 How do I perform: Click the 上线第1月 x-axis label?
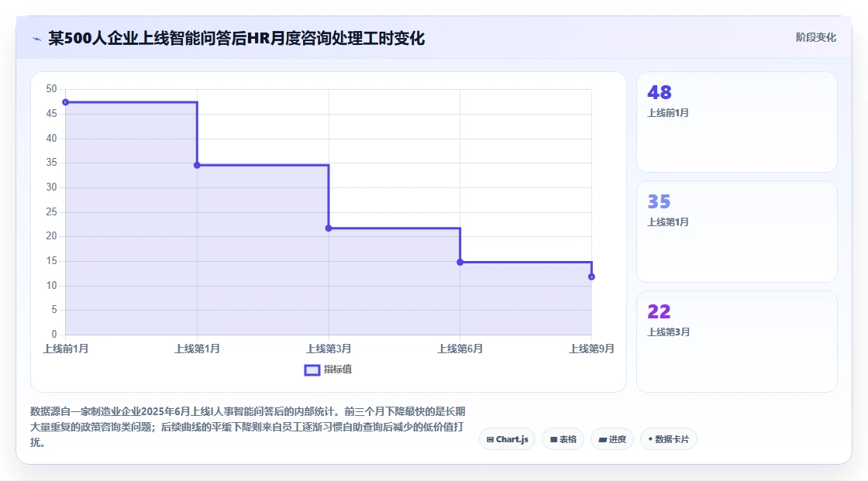tap(197, 349)
